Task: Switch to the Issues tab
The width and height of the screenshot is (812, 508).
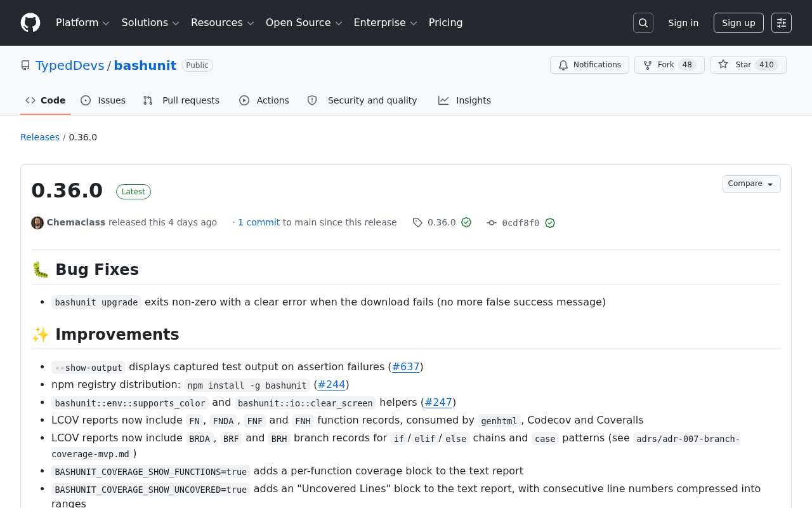Action: [x=103, y=100]
